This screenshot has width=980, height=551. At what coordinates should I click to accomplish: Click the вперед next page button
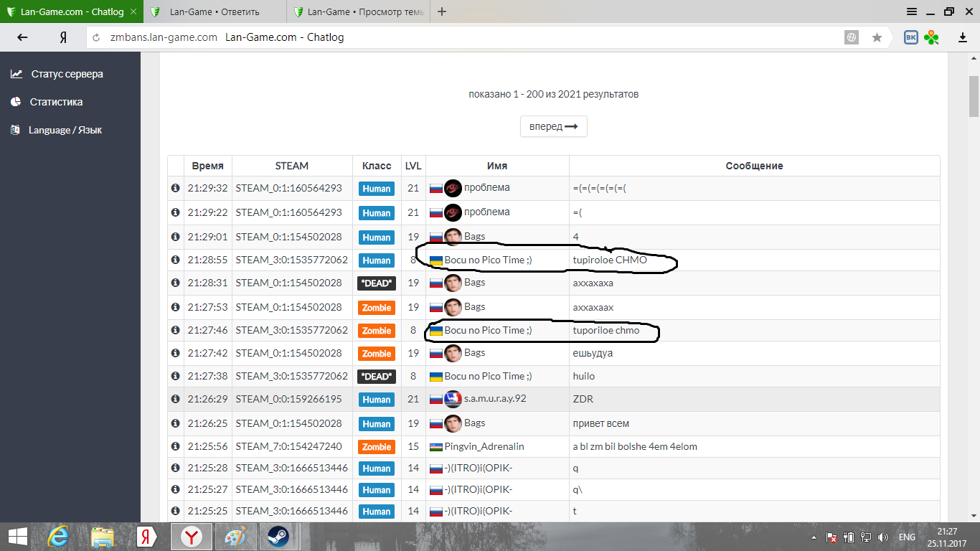(x=553, y=126)
